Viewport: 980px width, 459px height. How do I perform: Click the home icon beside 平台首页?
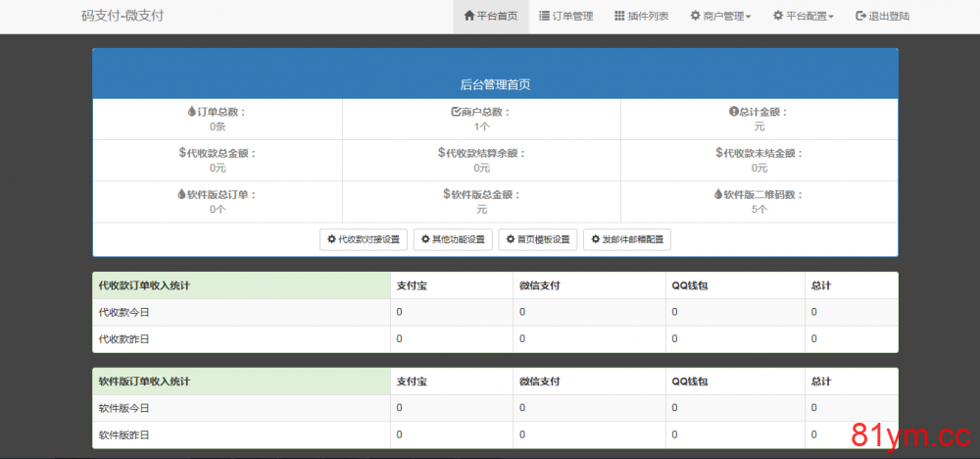[x=469, y=16]
